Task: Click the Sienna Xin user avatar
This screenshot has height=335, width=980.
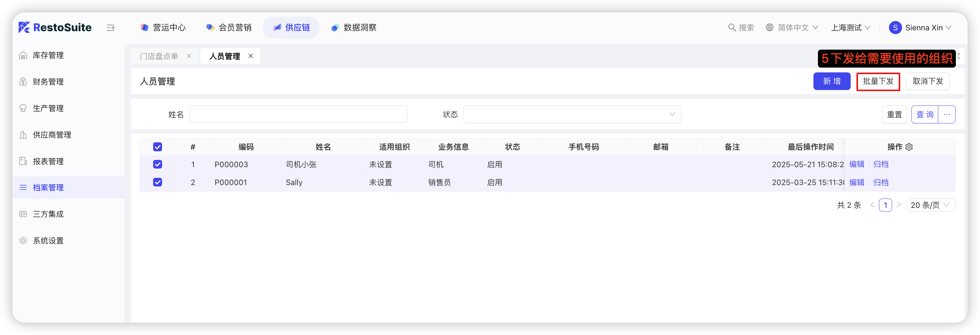Action: point(895,28)
